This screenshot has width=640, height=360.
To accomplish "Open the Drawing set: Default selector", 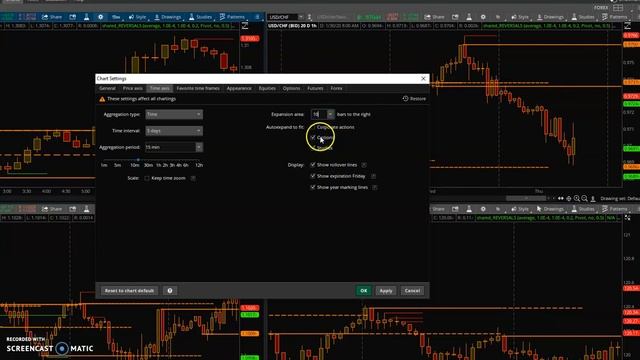I will point(620,198).
